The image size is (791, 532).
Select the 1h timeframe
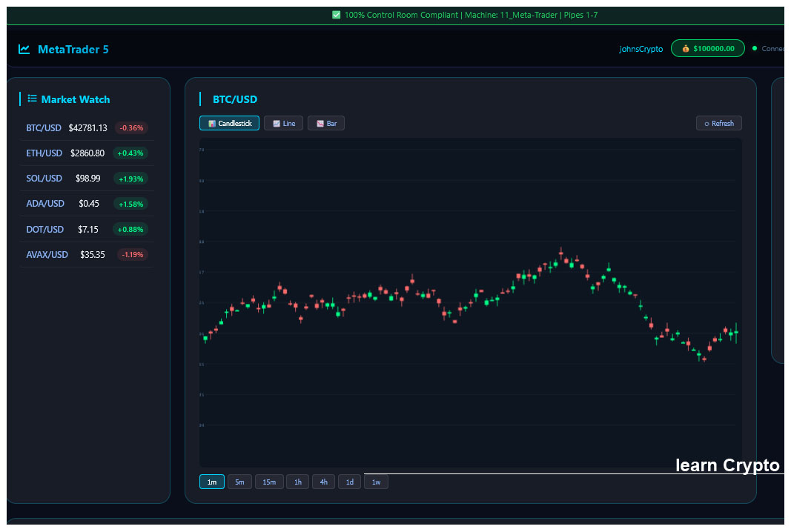point(297,482)
